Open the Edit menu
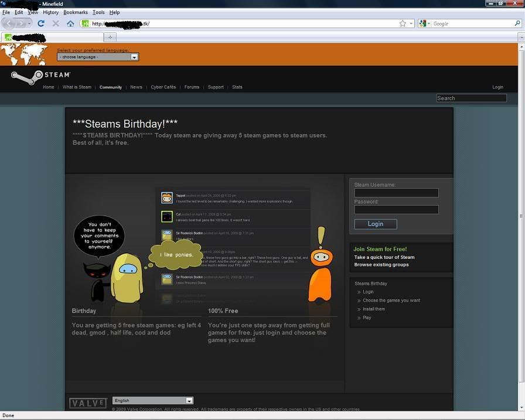 click(x=19, y=12)
